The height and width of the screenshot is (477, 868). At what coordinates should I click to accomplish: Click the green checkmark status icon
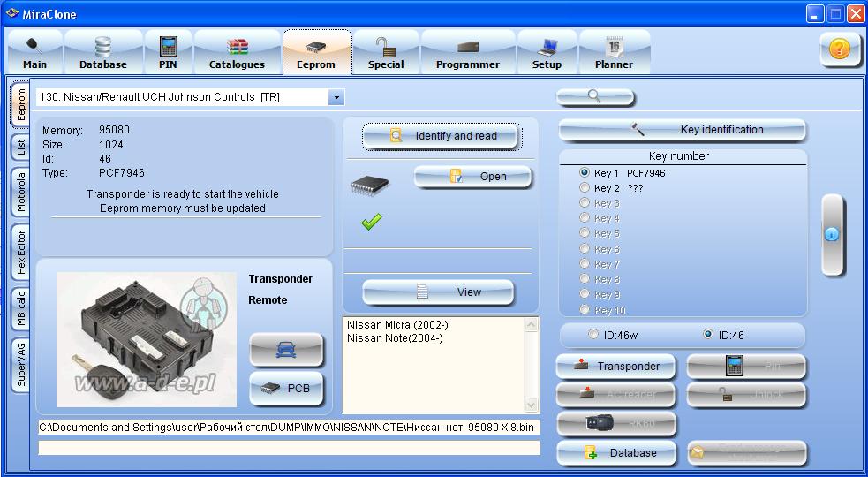[x=372, y=222]
